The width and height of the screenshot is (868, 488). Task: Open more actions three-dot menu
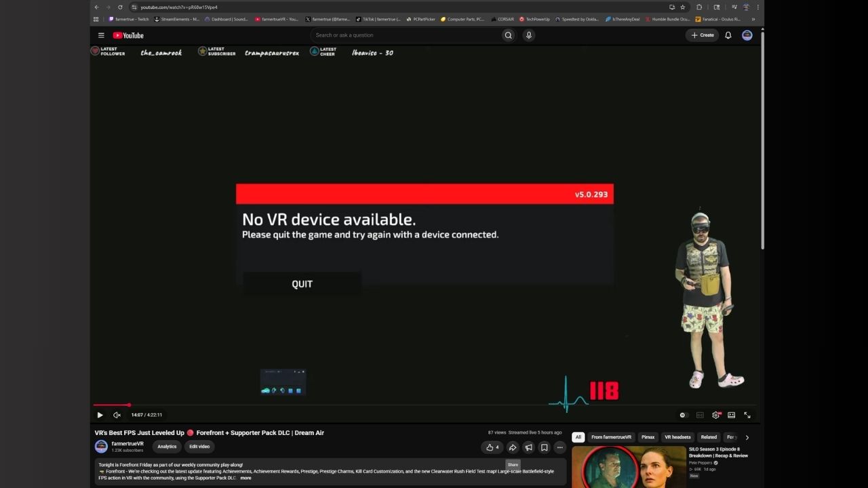tap(559, 447)
